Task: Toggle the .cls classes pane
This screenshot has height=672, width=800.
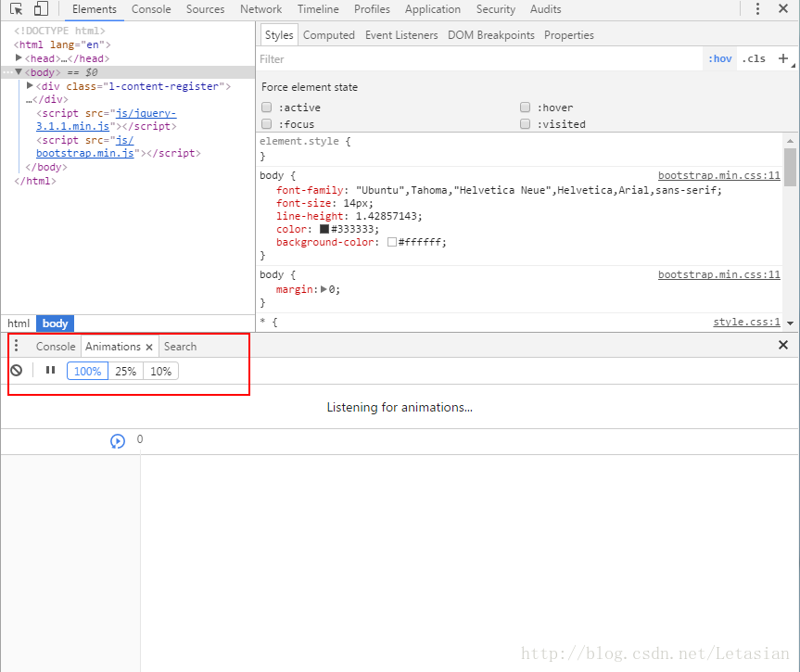Action: pos(754,58)
